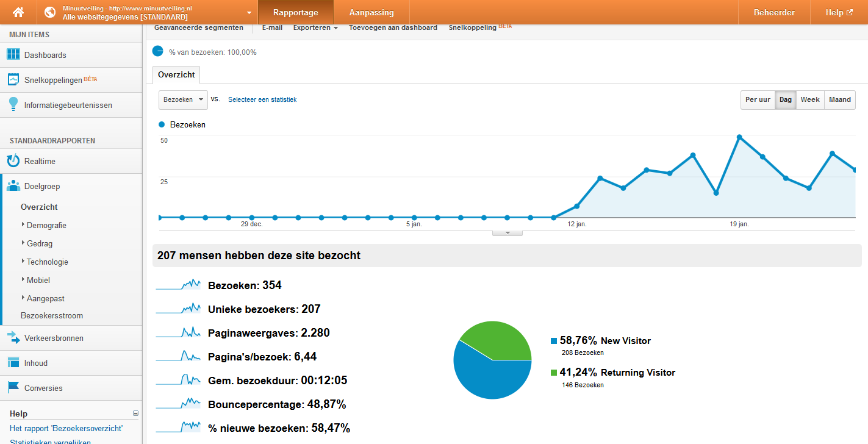This screenshot has height=444, width=868.
Task: Click the Doelgroep people icon
Action: [x=13, y=186]
